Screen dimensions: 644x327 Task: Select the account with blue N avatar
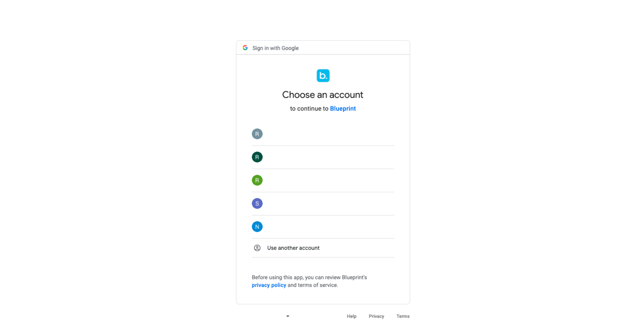tap(323, 227)
